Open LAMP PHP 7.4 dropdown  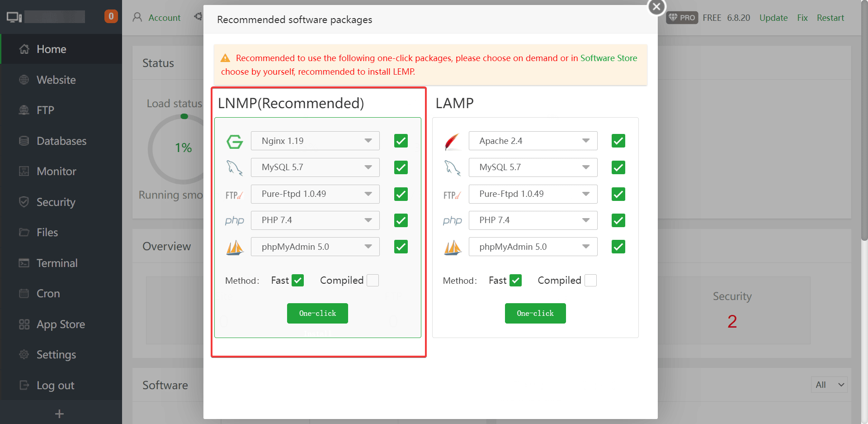tap(533, 220)
